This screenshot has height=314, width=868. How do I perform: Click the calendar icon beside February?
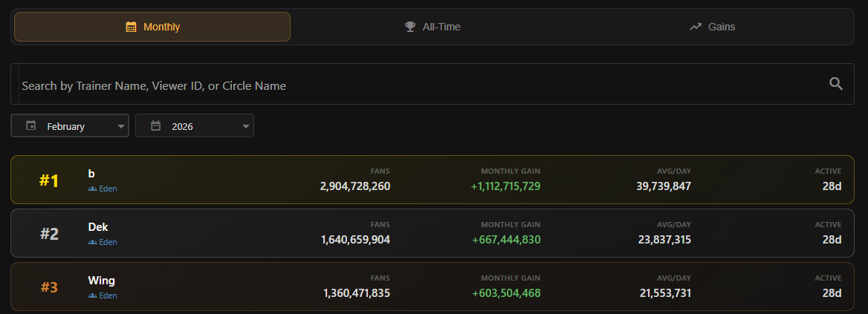point(31,125)
